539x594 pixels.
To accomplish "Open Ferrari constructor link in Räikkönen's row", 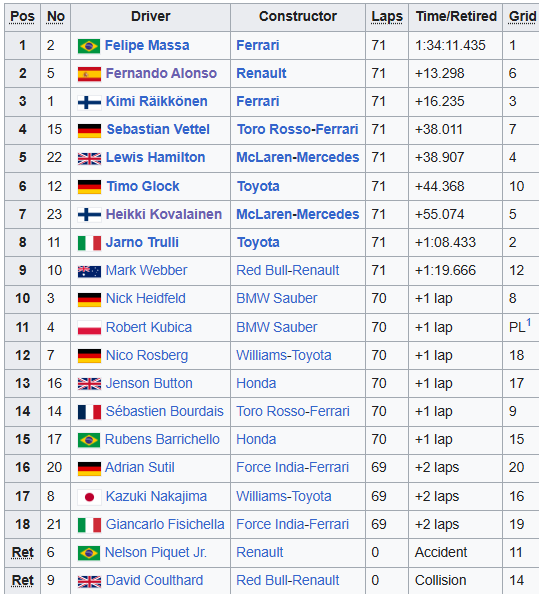I will [x=258, y=101].
